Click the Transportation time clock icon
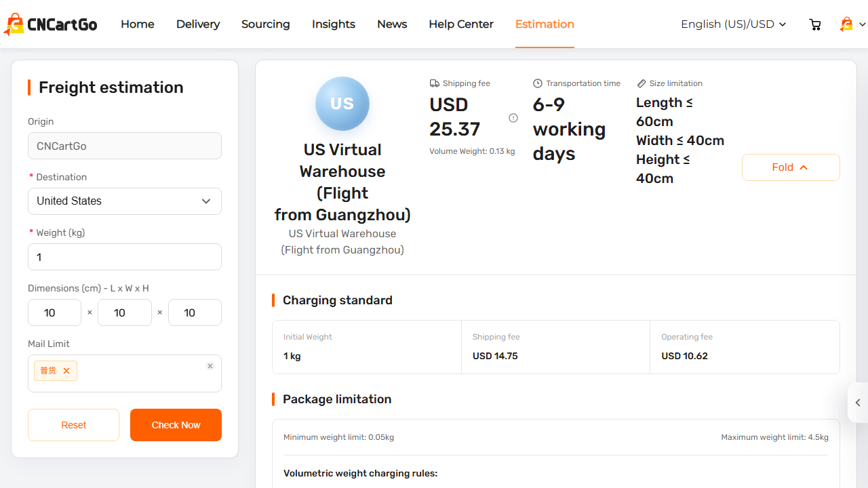Viewport: 868px width, 488px height. point(538,83)
